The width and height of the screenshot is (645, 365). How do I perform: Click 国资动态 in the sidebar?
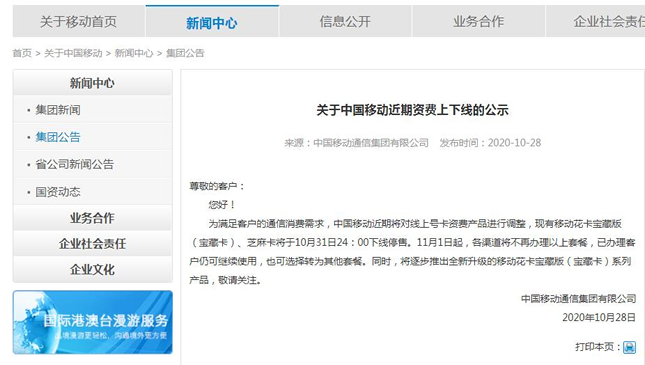[58, 192]
